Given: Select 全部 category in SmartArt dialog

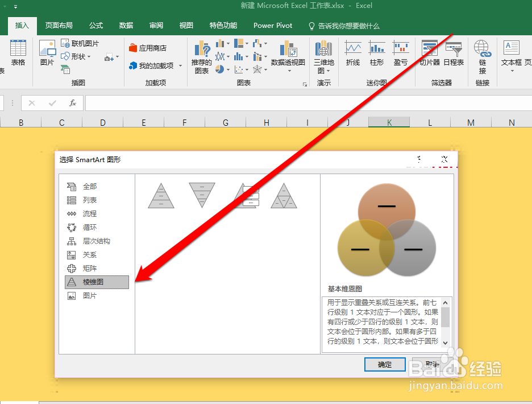Looking at the screenshot, I should coord(97,187).
